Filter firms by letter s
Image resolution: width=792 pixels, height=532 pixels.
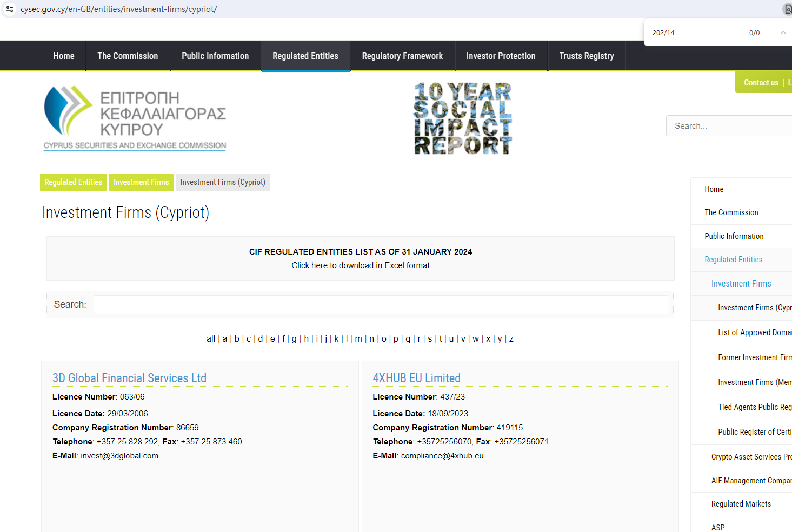click(430, 339)
